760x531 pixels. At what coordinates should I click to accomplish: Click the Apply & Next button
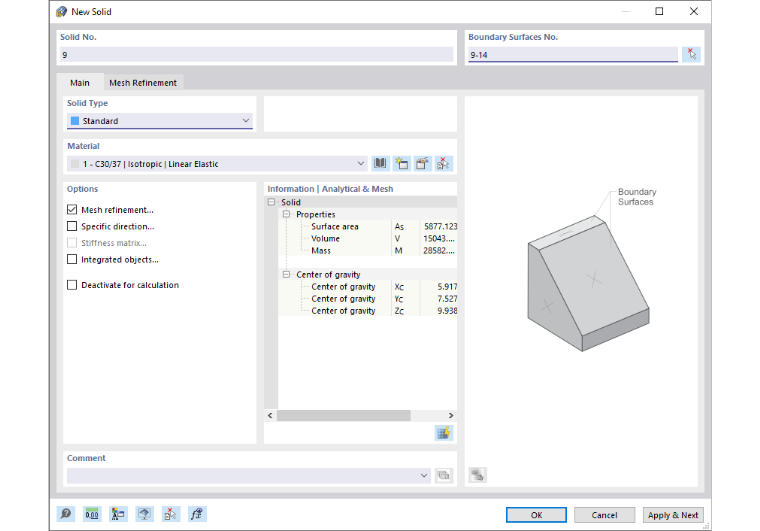coord(673,515)
